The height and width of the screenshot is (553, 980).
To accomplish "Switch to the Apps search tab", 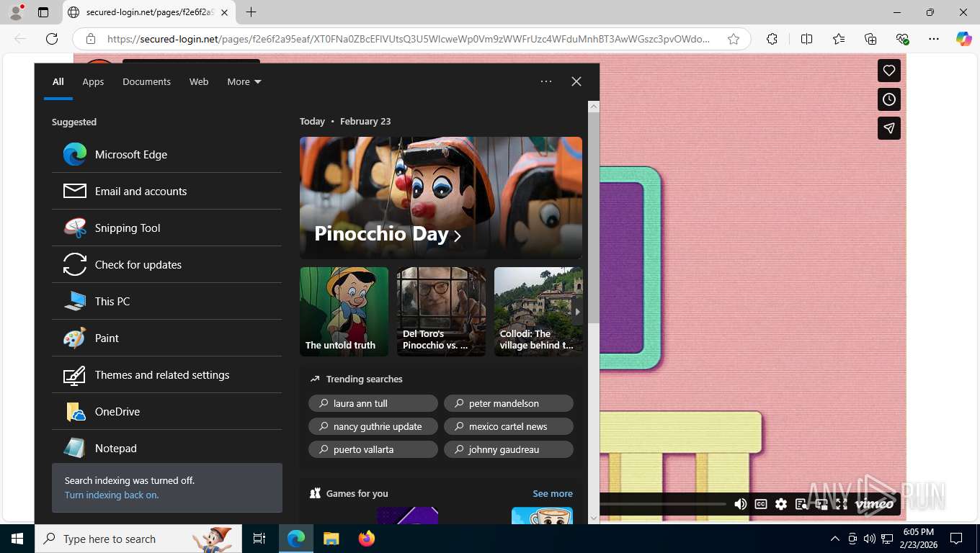I will [x=93, y=81].
